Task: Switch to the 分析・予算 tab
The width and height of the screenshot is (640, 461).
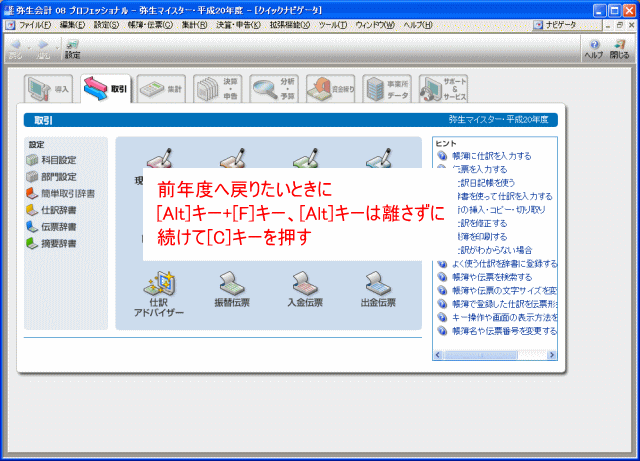Action: coord(274,89)
